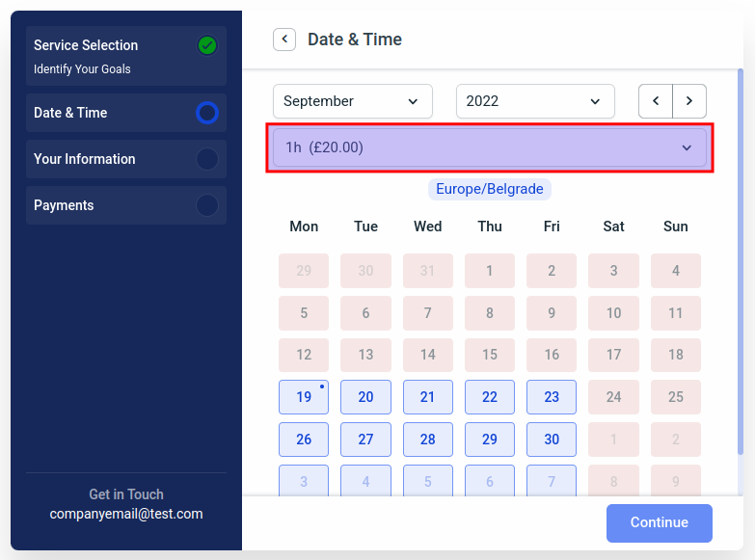Click the Europe/Belgrade timezone label

coord(490,189)
